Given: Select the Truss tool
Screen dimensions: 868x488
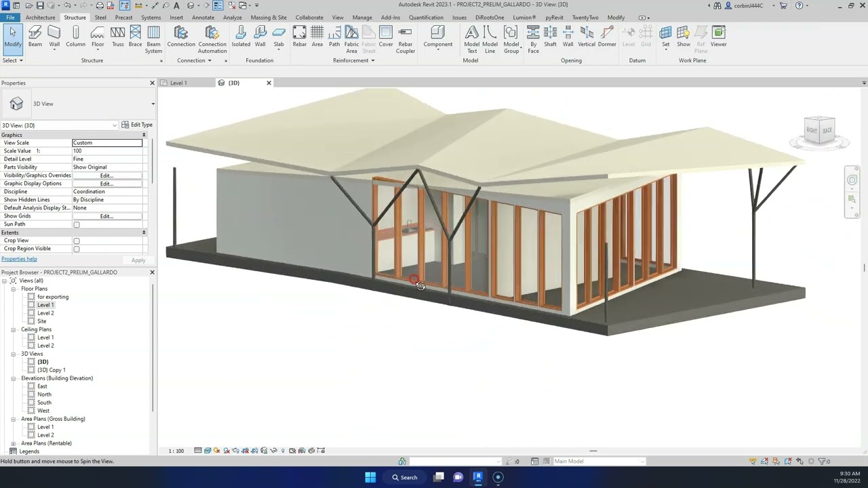Looking at the screenshot, I should 118,37.
